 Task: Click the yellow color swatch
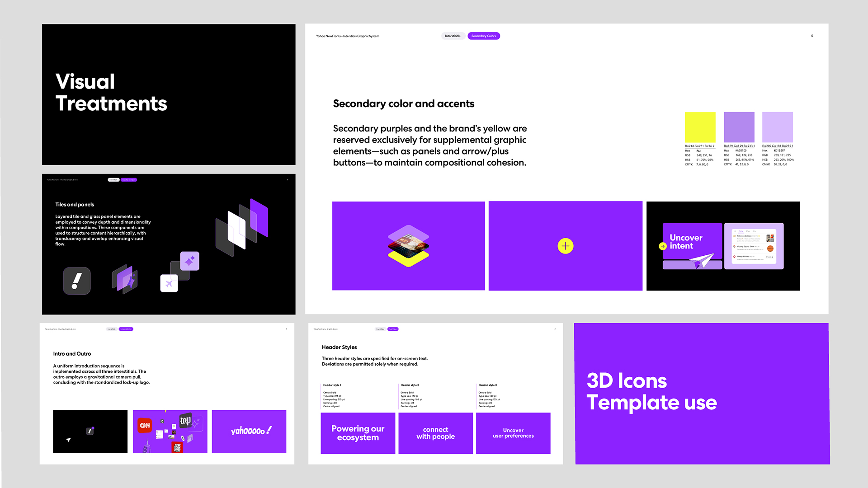coord(700,127)
